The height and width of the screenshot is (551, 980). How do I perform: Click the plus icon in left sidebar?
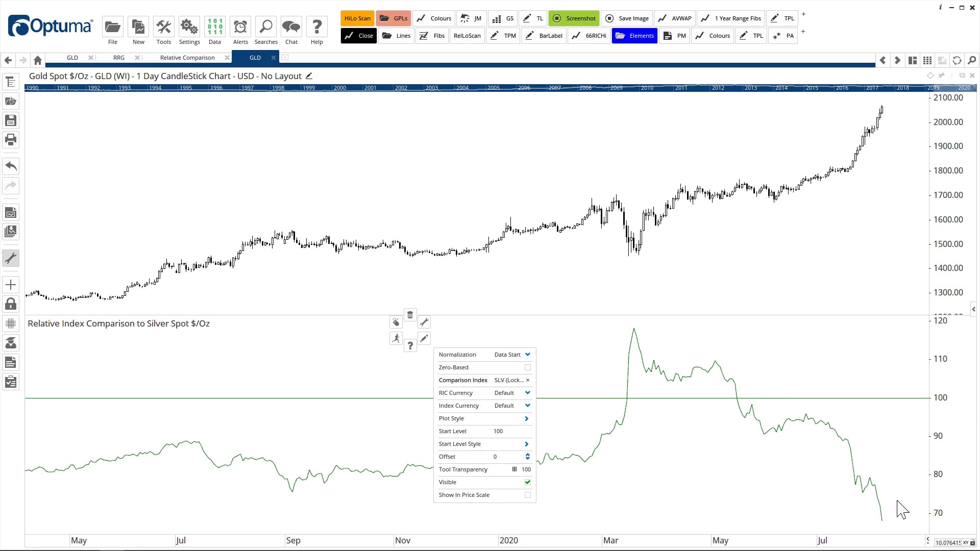[11, 285]
